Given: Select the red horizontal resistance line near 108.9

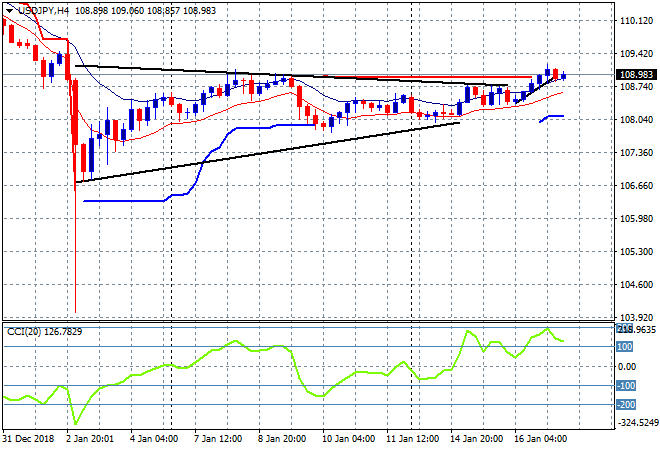Looking at the screenshot, I should (x=427, y=77).
